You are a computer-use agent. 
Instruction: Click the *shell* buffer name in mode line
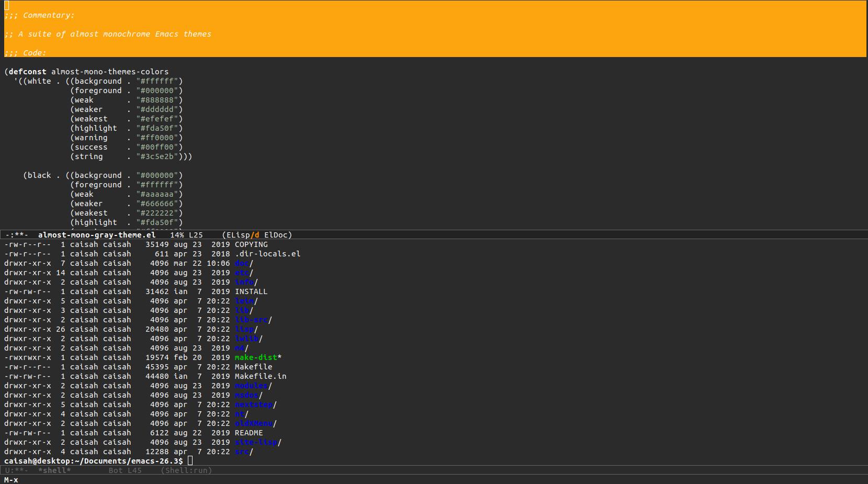tap(54, 470)
